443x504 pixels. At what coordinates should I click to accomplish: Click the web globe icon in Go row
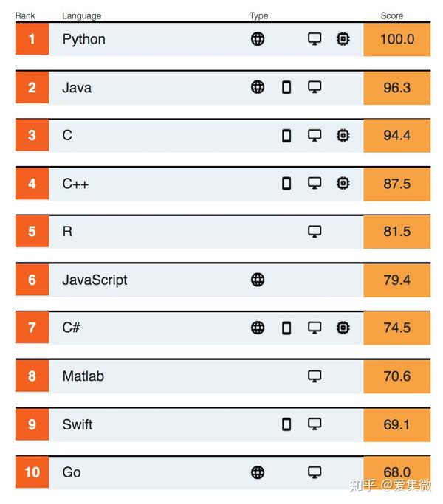pos(258,472)
